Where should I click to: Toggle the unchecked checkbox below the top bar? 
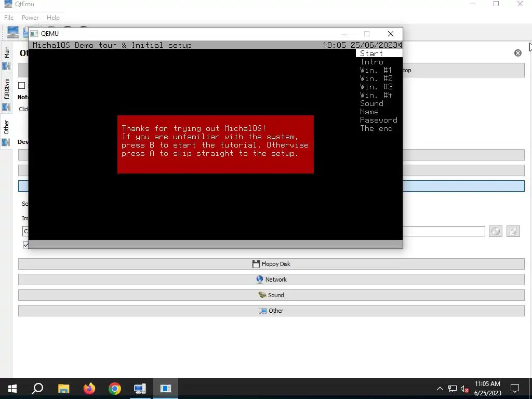[22, 86]
